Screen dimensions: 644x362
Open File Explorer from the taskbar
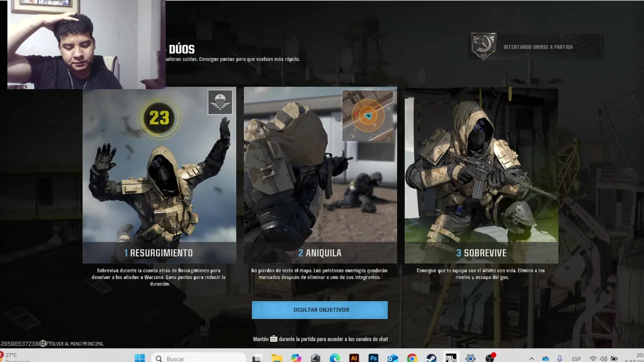click(x=276, y=358)
